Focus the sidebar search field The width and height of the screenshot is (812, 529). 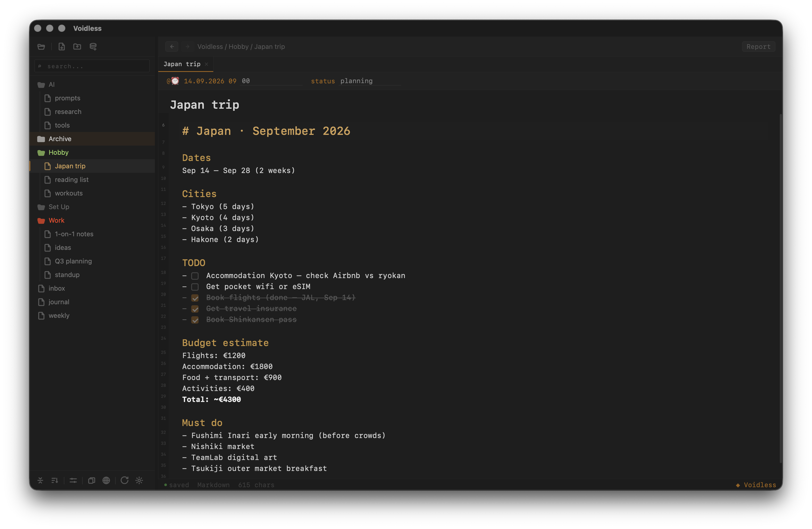(92, 66)
